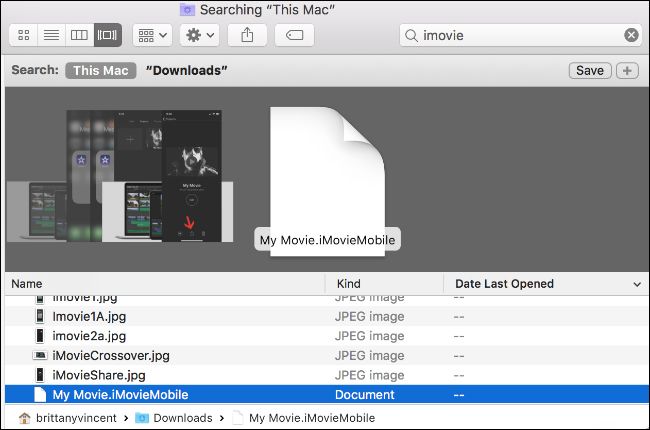Click the iMovieCrossover.jpg file icon

click(40, 355)
